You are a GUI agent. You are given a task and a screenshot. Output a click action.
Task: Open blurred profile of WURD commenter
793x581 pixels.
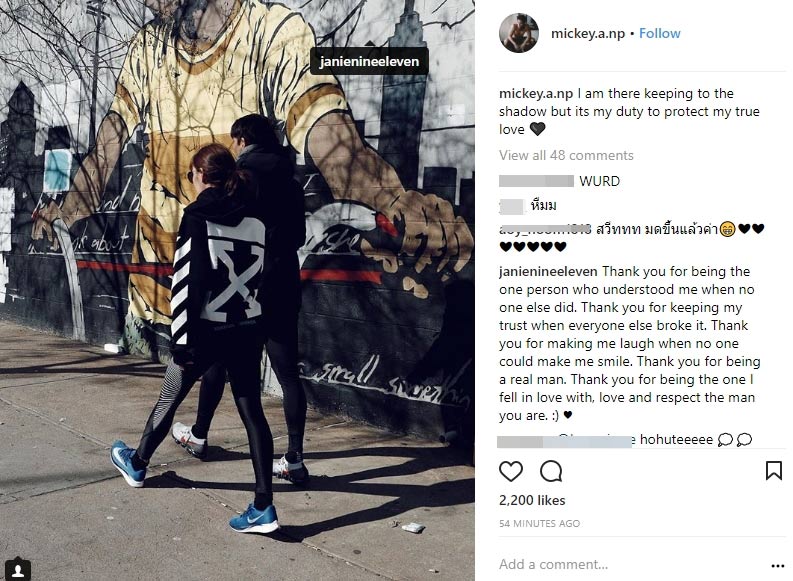click(536, 181)
